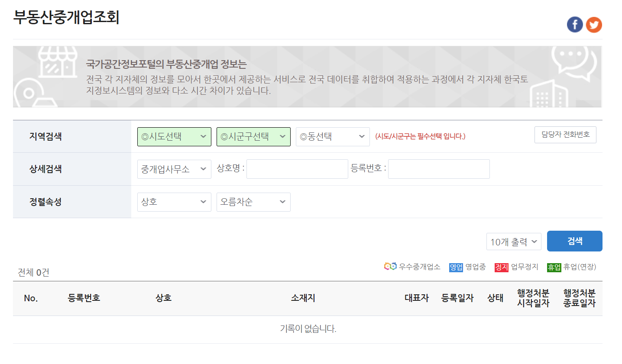Expand the 중개업사무소 office type dropdown
Image resolution: width=622 pixels, height=364 pixels.
point(174,169)
